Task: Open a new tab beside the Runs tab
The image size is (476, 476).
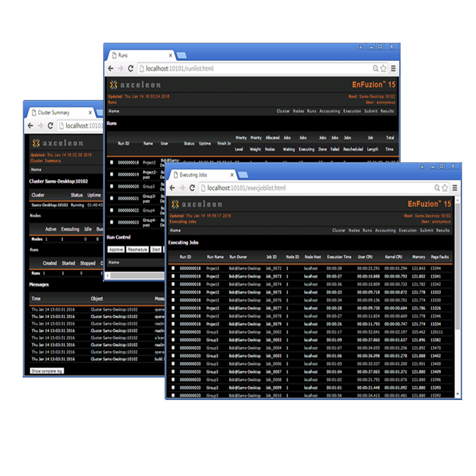Action: (x=181, y=55)
